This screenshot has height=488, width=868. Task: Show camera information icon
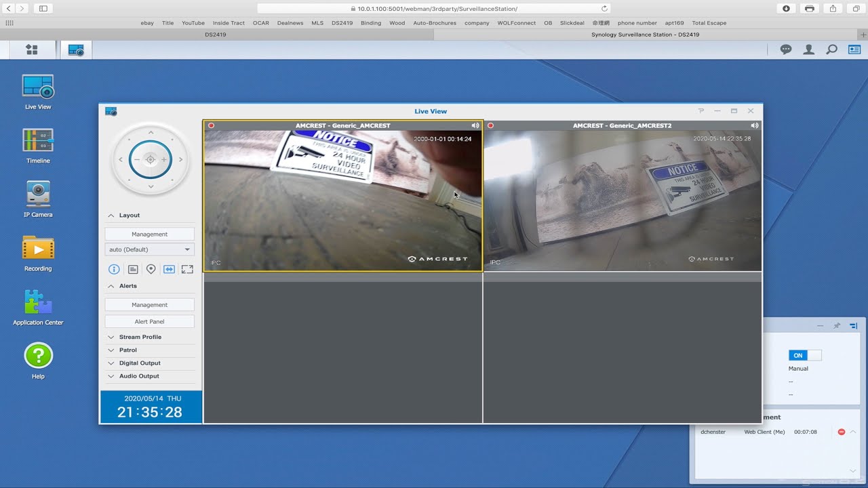coord(114,269)
